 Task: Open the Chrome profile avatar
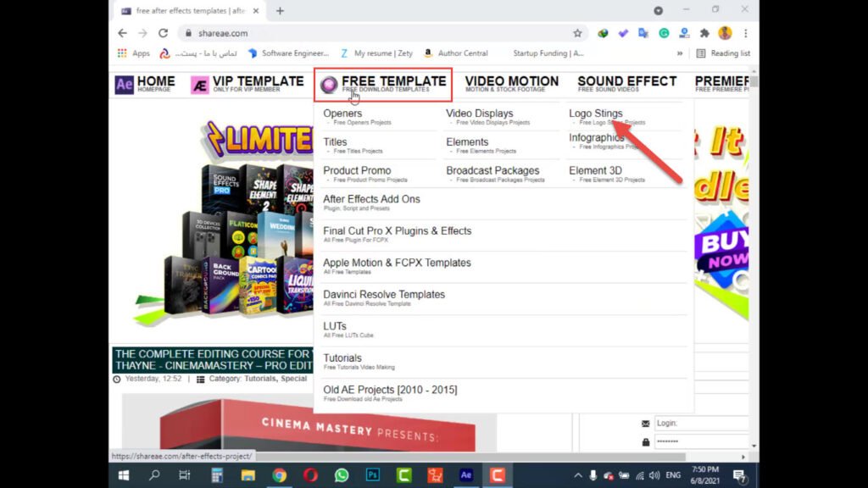pos(725,33)
